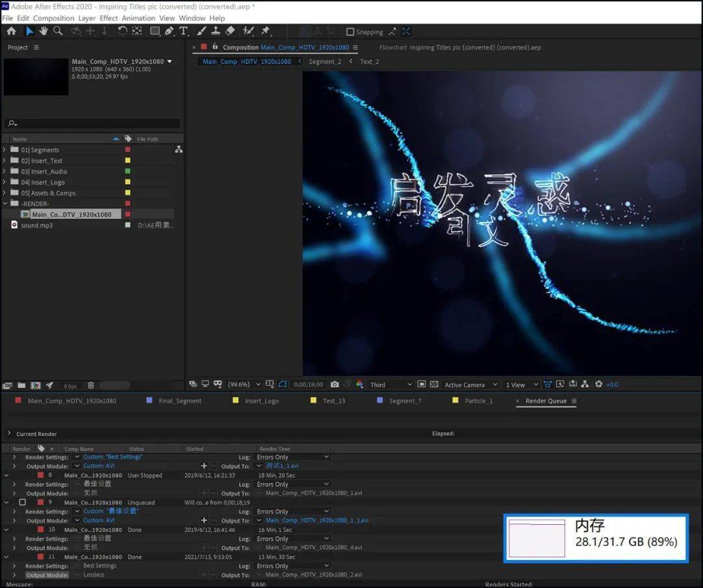The image size is (703, 588).
Task: Select the Clone Stamp tool
Action: 215,31
